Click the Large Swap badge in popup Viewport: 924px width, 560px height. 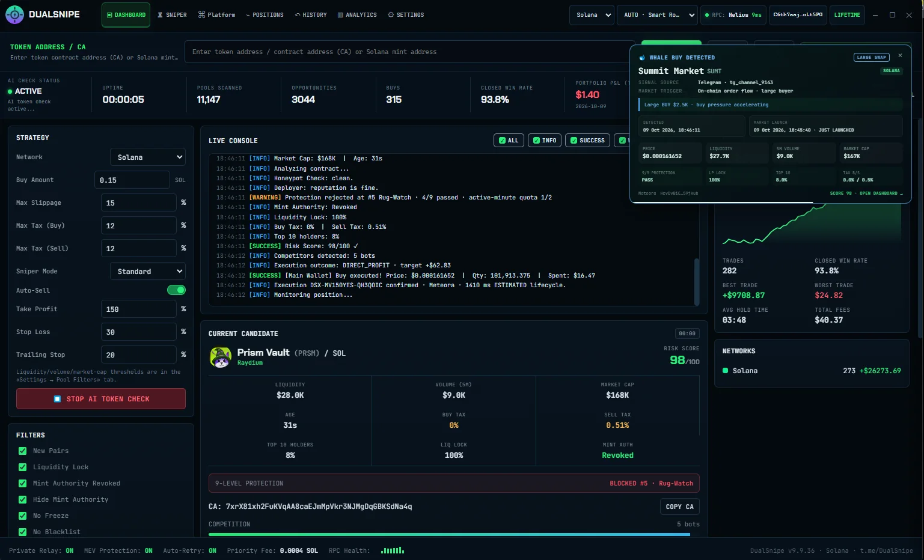tap(872, 58)
